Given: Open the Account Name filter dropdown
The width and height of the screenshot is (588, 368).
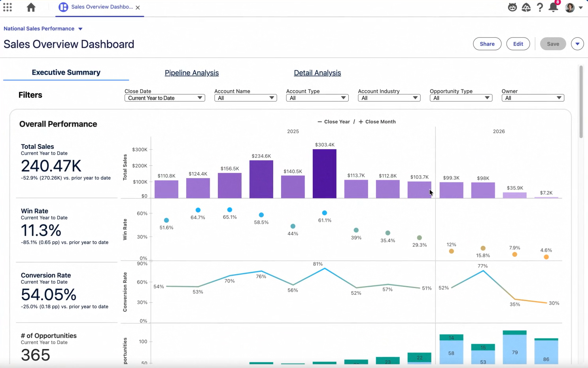Looking at the screenshot, I should coord(245,98).
